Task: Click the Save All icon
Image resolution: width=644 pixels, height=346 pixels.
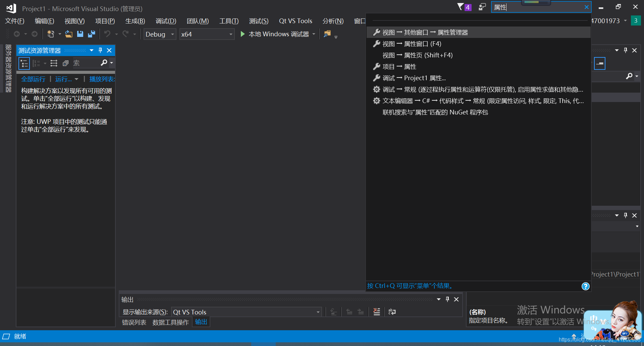Action: (x=92, y=34)
